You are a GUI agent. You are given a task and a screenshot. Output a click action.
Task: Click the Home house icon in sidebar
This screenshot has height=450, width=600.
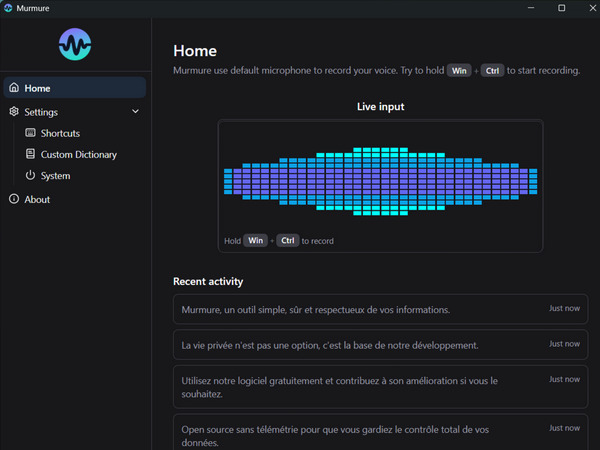(x=14, y=88)
